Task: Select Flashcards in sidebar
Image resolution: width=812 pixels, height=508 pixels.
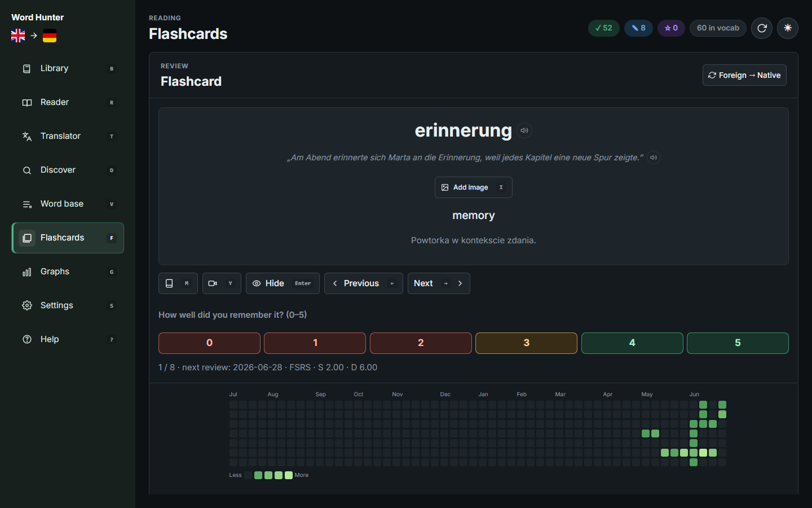Action: click(68, 238)
